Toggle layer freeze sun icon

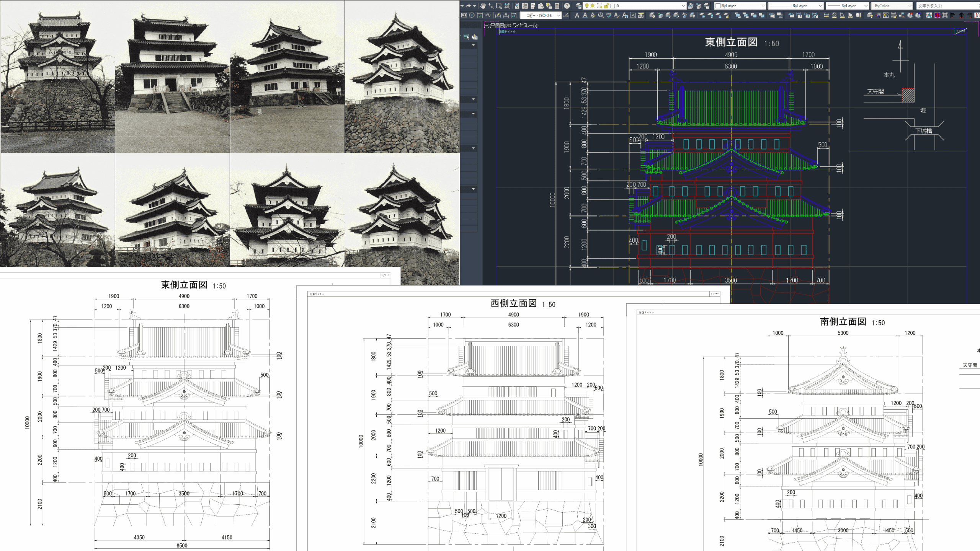(593, 6)
